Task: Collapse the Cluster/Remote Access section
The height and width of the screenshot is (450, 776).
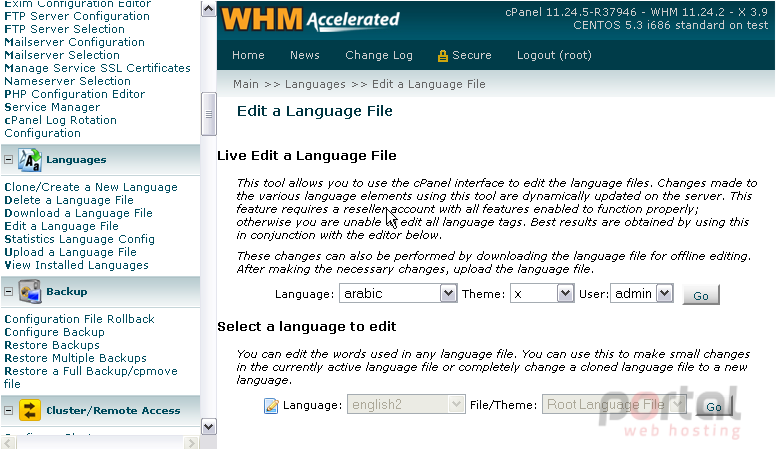Action: (8, 410)
